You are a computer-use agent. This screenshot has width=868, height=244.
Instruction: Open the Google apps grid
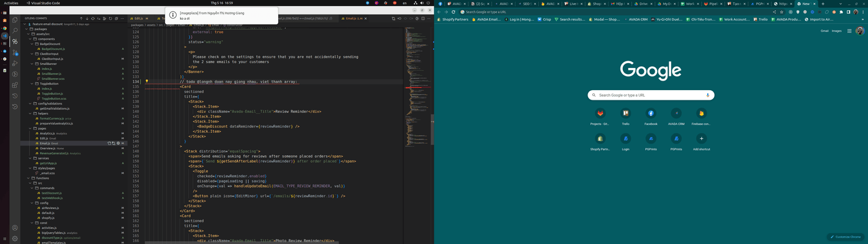(849, 31)
